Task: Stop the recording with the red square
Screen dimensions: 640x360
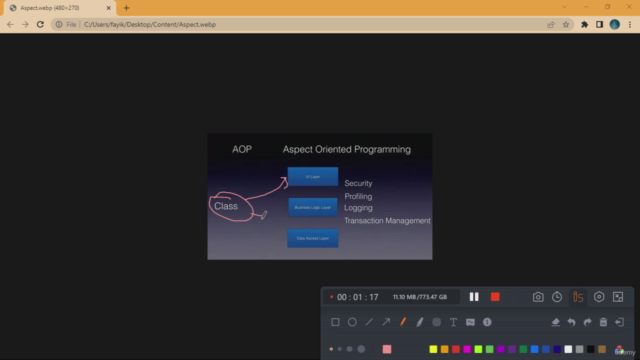Action: tap(495, 297)
